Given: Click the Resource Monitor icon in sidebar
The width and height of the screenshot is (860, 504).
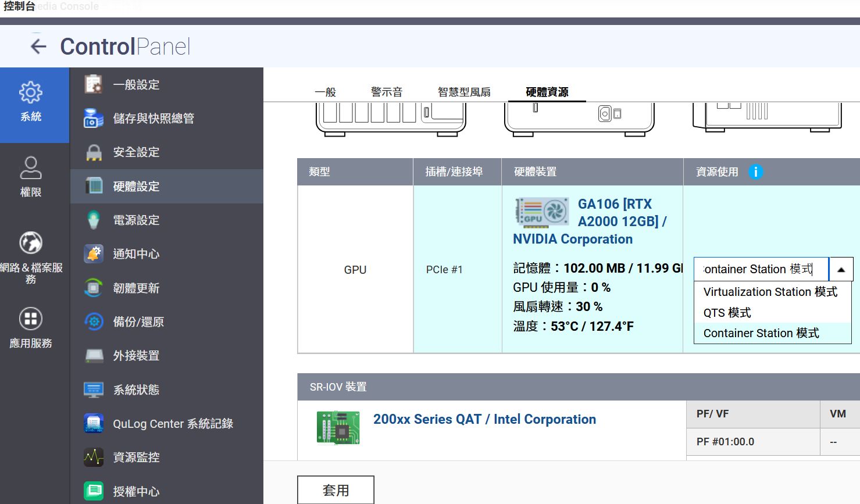Looking at the screenshot, I should [94, 457].
